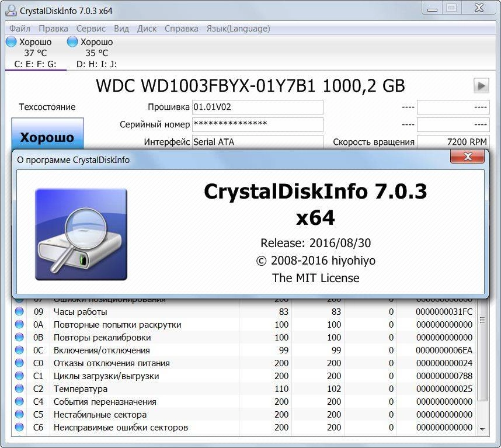The height and width of the screenshot is (448, 501).
Task: Click the scroll-down arrow of the SMART list
Action: (482, 429)
